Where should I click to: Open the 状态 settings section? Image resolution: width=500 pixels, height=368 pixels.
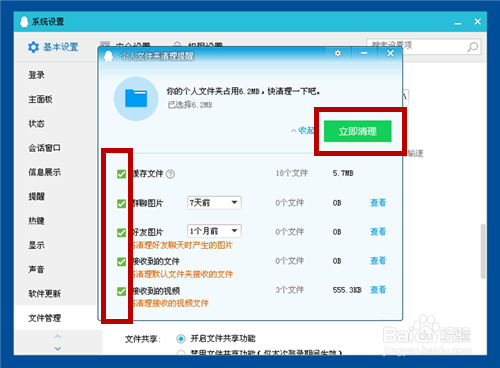click(36, 123)
